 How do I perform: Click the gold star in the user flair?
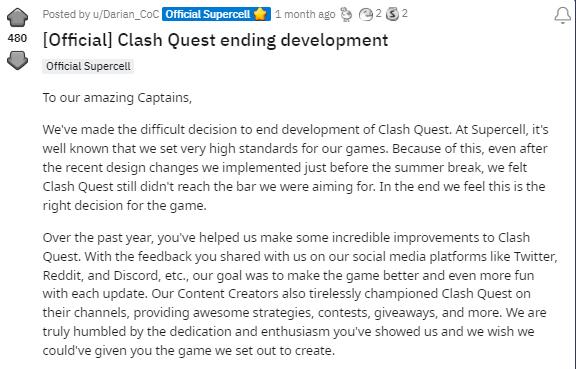[x=260, y=14]
